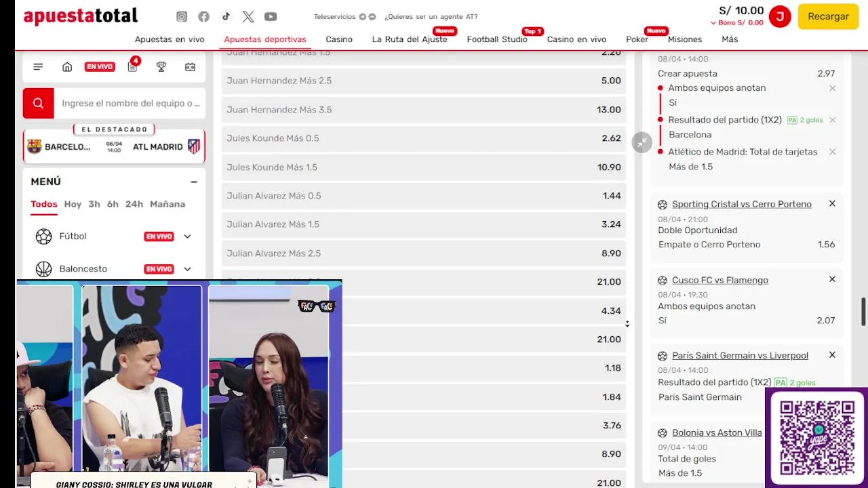The image size is (868, 488).
Task: Open La Ruta del Ajuste tab
Action: (x=410, y=39)
